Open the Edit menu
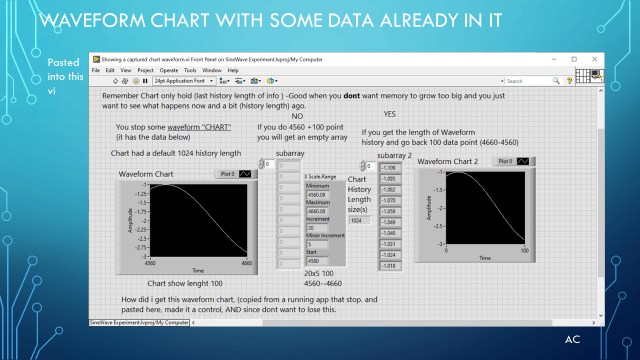640x360 pixels. (x=110, y=70)
